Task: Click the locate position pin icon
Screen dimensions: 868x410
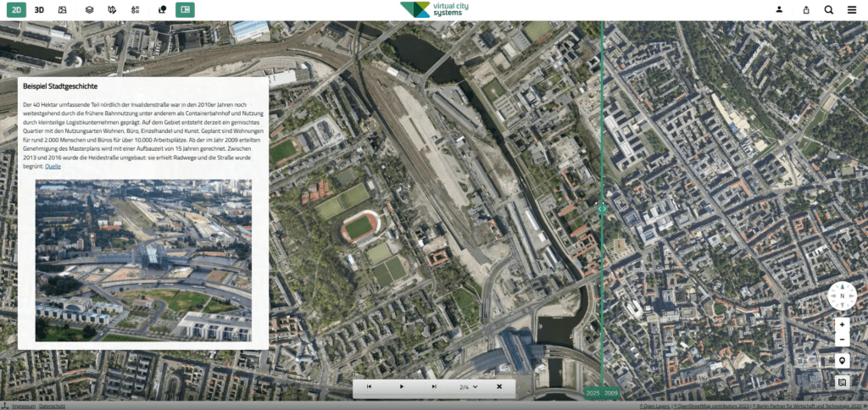Action: click(x=842, y=362)
